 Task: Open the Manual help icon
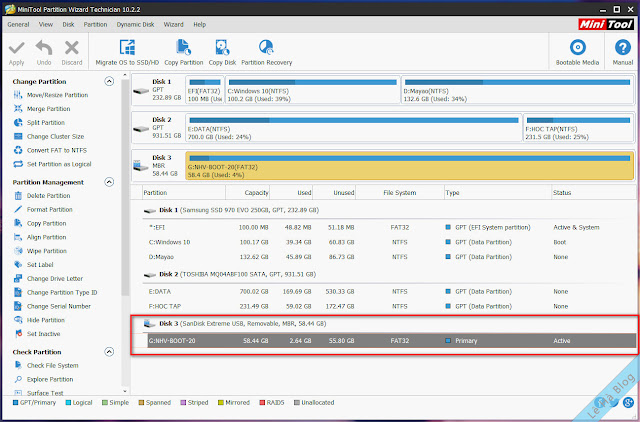click(622, 52)
